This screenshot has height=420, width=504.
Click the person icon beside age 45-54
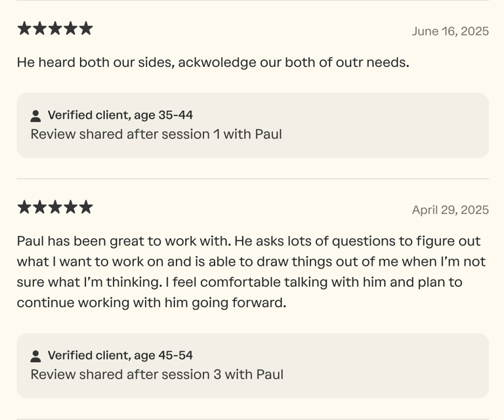36,356
